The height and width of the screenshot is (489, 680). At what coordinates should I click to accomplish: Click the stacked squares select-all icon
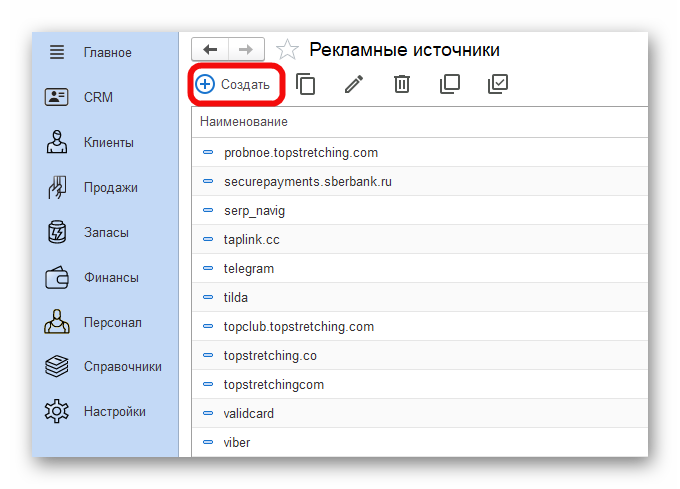tap(450, 84)
